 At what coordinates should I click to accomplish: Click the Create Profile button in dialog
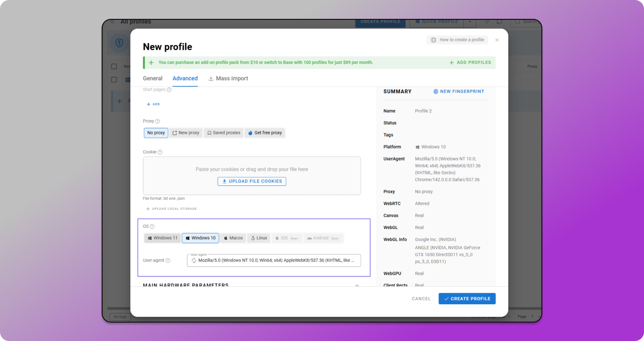point(467,299)
